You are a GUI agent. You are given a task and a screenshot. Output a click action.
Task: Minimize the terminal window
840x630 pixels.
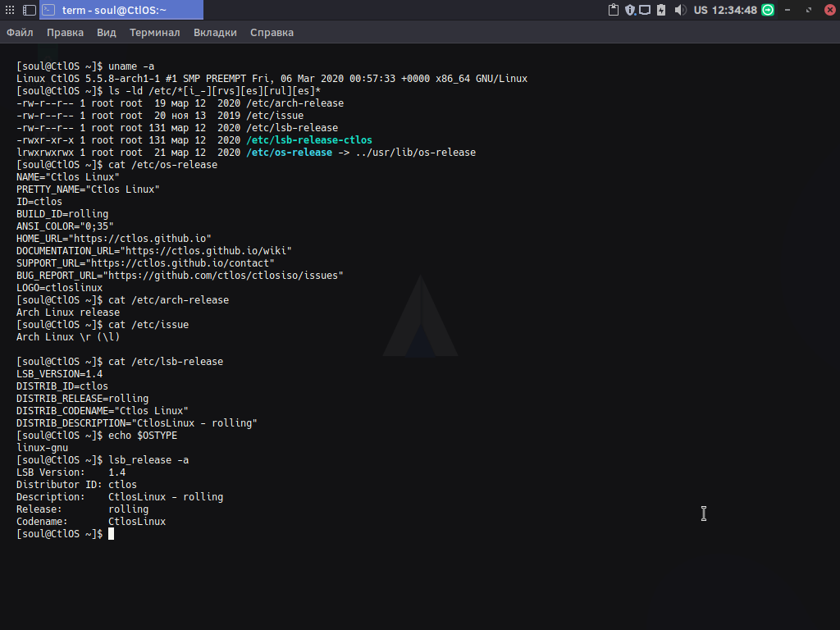(787, 10)
